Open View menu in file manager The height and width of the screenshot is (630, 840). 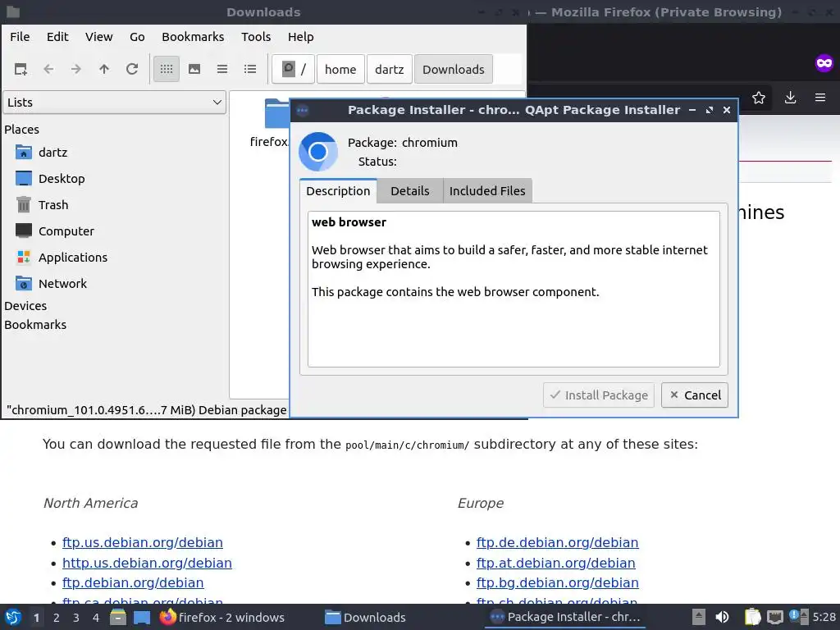click(x=99, y=37)
